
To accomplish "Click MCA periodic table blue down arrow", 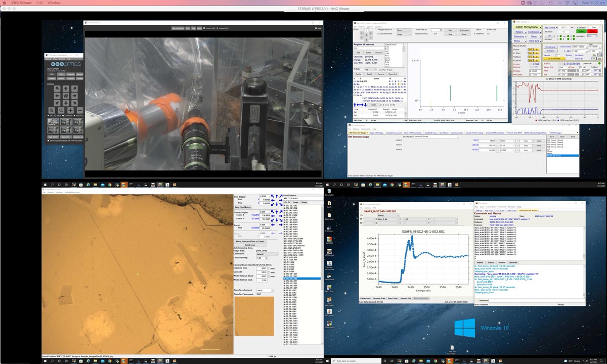I will tap(365, 105).
